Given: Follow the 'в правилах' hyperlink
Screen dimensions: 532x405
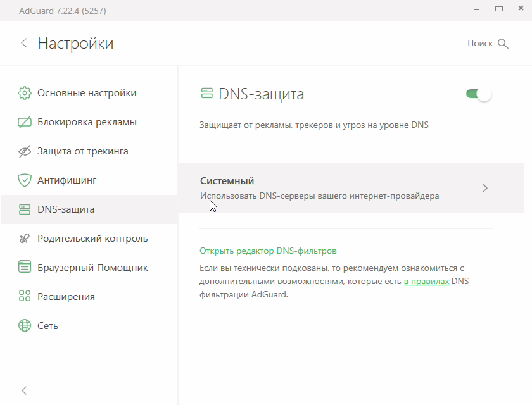Looking at the screenshot, I should pyautogui.click(x=426, y=282).
